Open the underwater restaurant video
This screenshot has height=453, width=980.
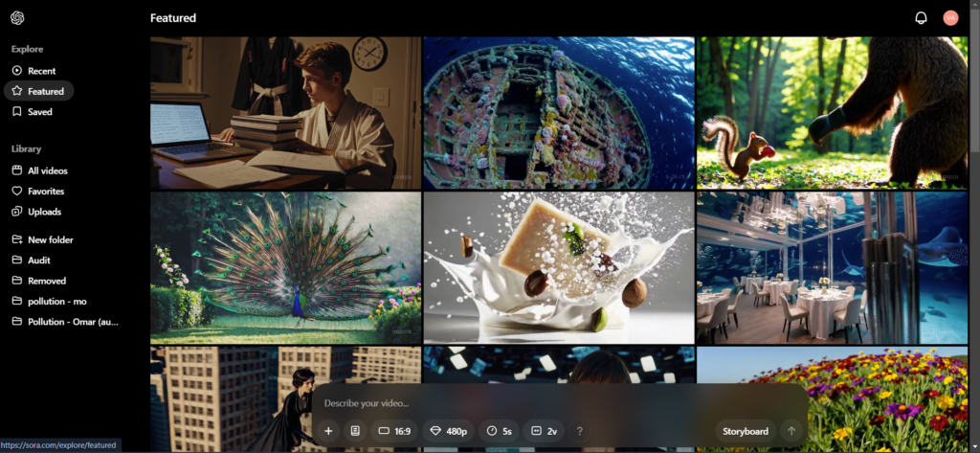[x=833, y=268]
